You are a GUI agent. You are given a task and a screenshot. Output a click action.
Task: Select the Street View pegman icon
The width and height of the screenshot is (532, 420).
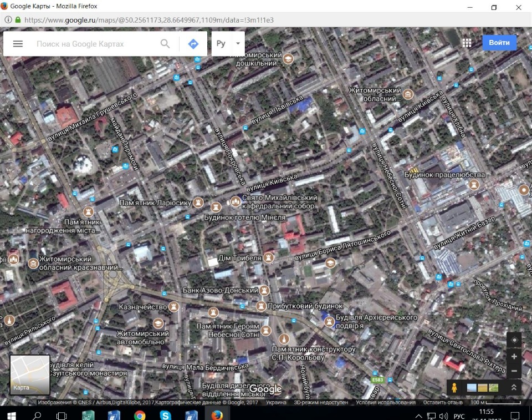pyautogui.click(x=454, y=387)
